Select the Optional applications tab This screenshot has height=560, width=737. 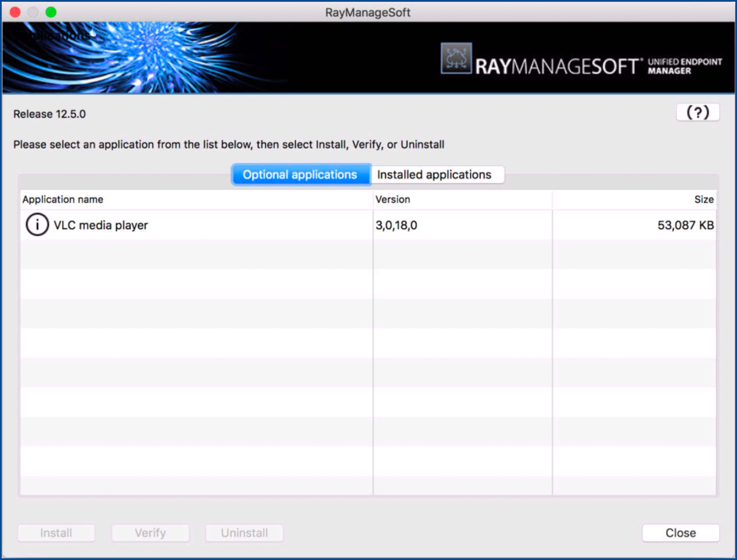click(x=300, y=174)
